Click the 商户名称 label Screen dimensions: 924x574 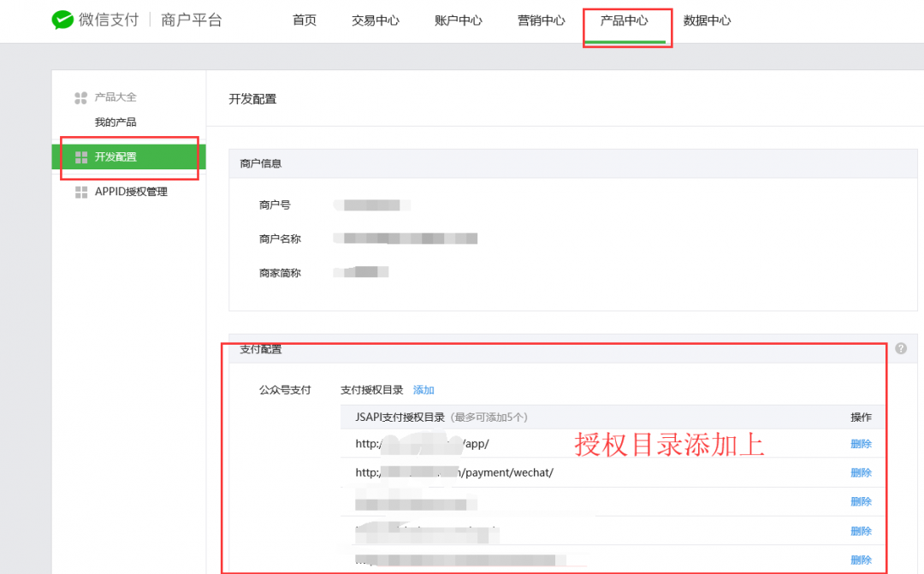(280, 240)
